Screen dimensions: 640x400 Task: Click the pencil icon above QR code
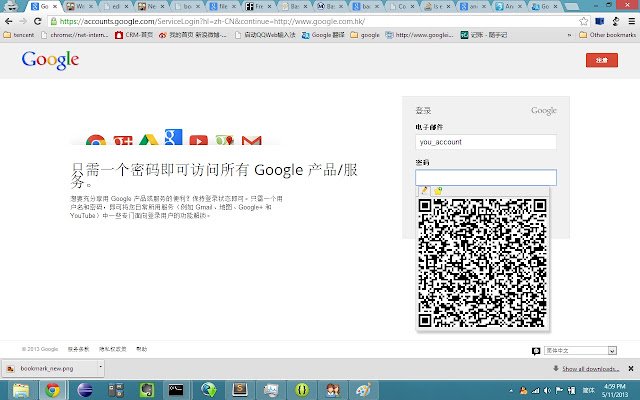[x=424, y=190]
